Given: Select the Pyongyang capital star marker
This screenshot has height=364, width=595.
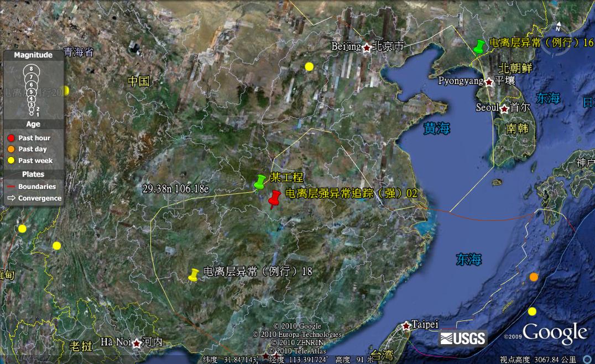Looking at the screenshot, I should pos(489,82).
